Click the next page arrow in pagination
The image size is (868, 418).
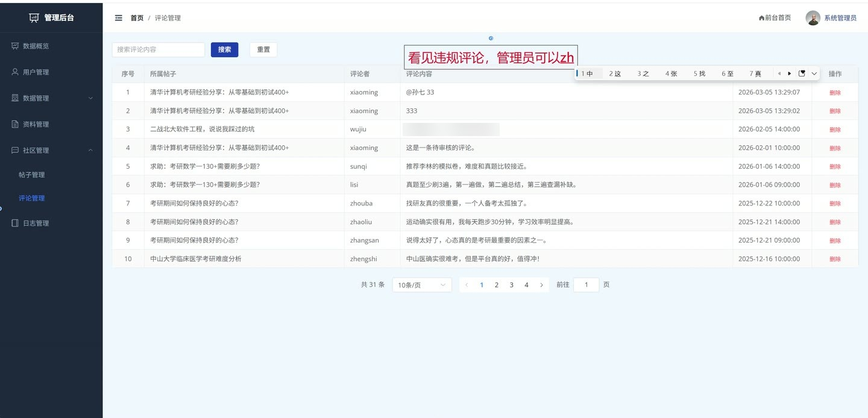[x=541, y=285]
